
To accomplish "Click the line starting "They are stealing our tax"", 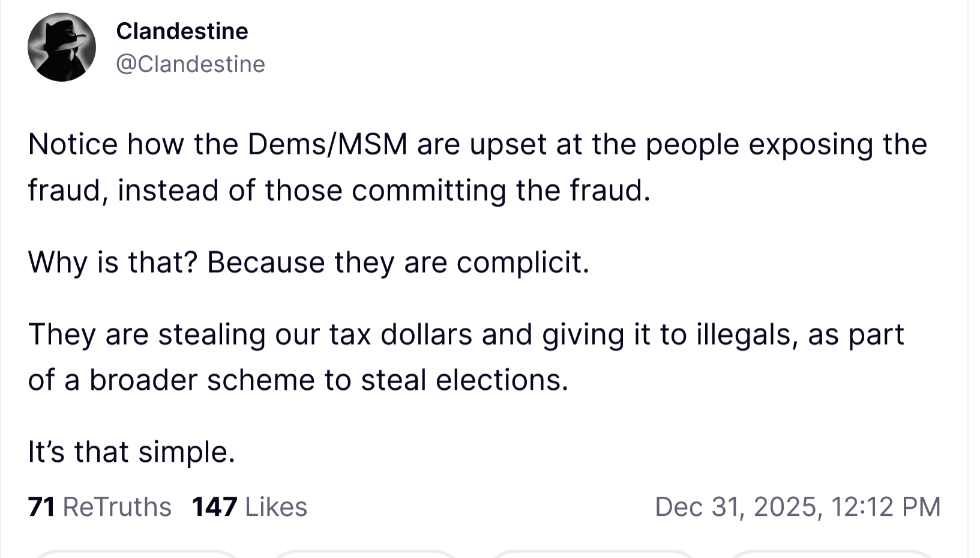I will point(465,335).
